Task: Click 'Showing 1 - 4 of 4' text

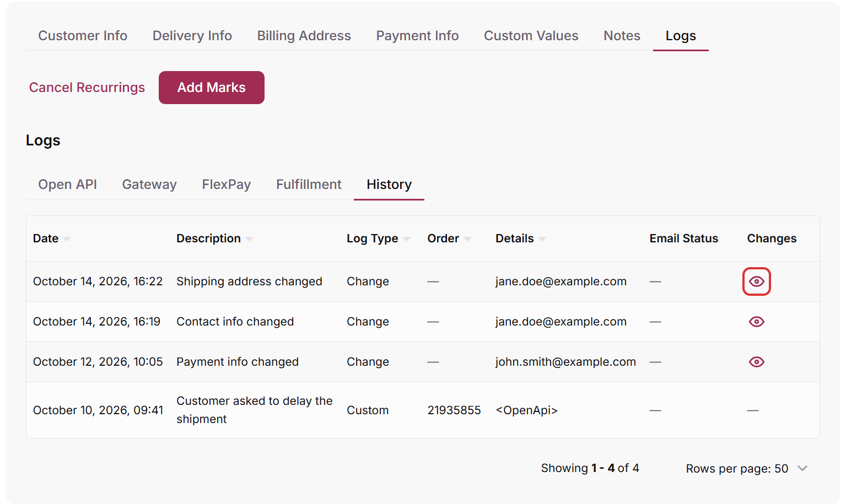Action: point(590,468)
